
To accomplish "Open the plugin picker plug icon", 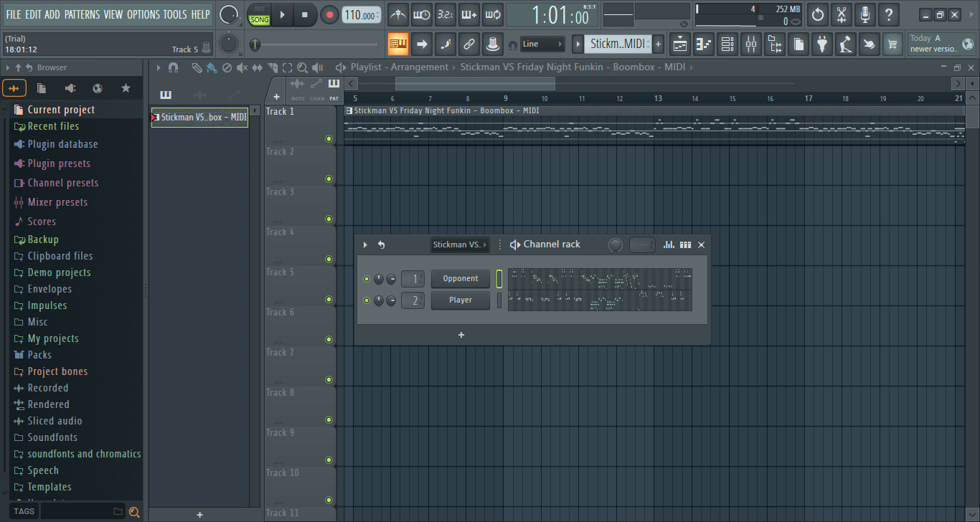I will (x=822, y=44).
